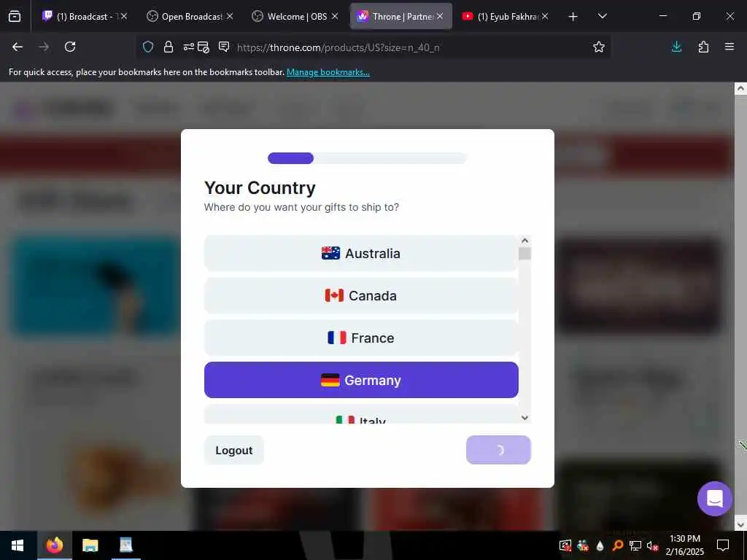The width and height of the screenshot is (747, 560).
Task: Click the tracking protection shield icon
Action: pyautogui.click(x=148, y=47)
